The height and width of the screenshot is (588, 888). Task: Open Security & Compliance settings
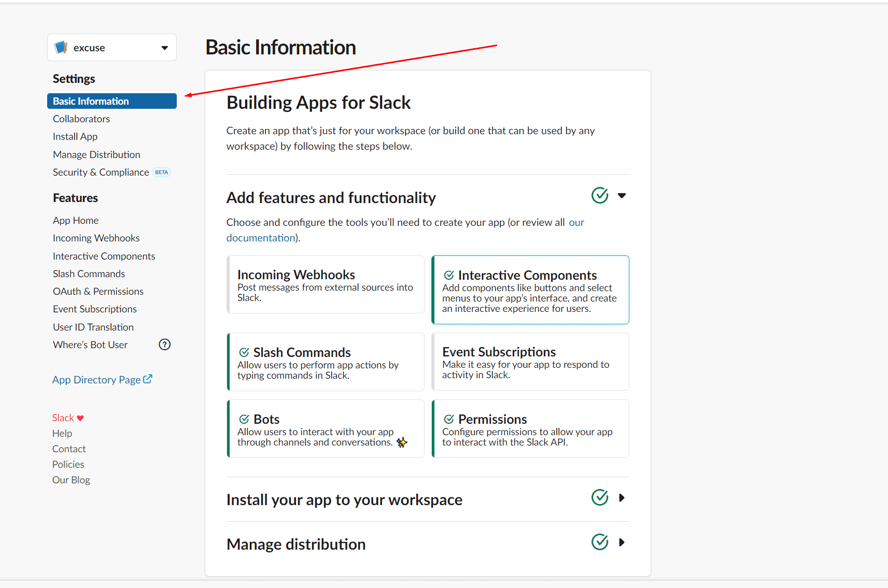click(101, 172)
